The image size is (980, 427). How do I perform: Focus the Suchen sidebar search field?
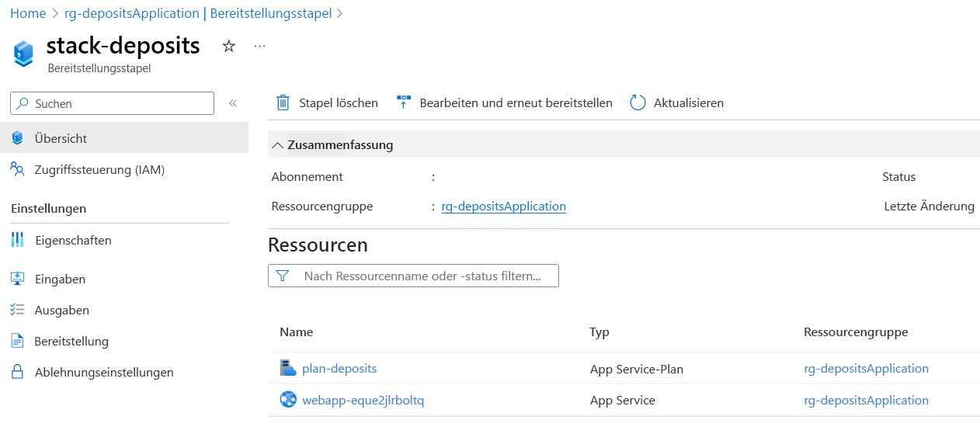[x=112, y=103]
